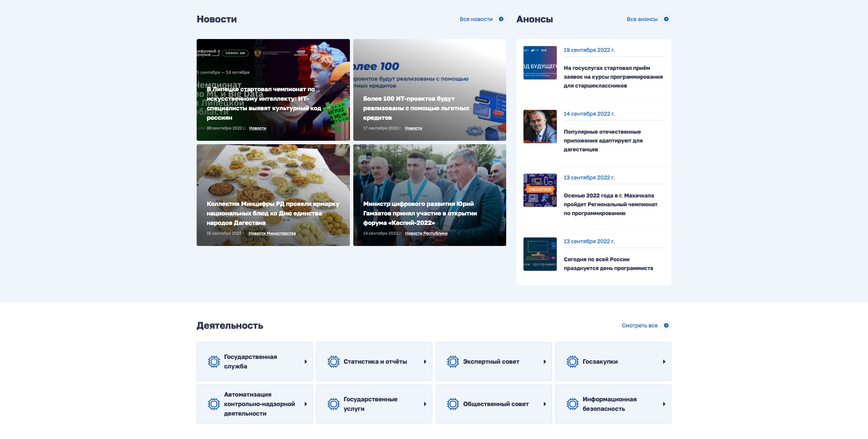Click the arrow icon next to Все анонсы

pos(666,19)
